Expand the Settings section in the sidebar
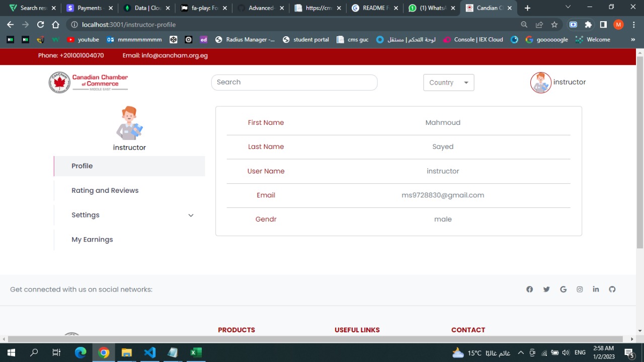The width and height of the screenshot is (644, 362). (x=85, y=215)
